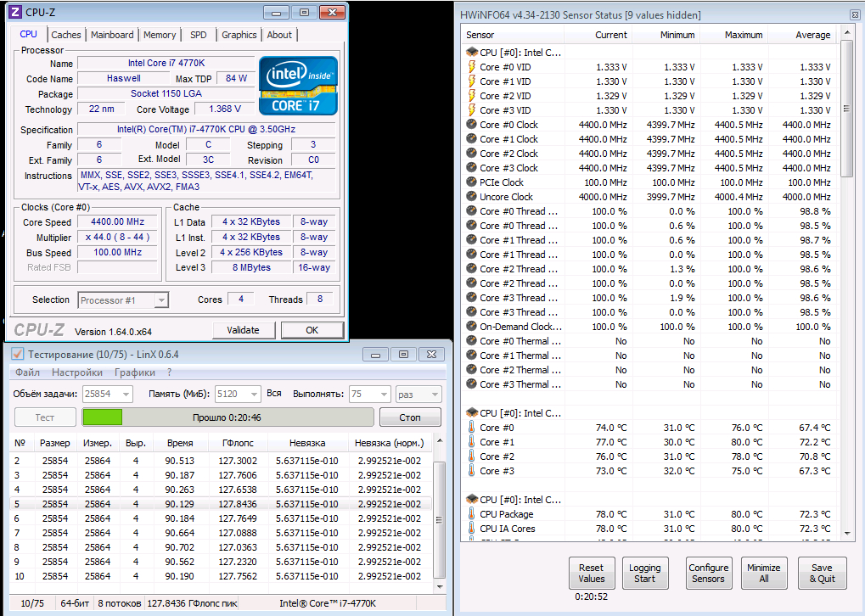Click the chip icon of first CPU [#0] group

[x=472, y=52]
